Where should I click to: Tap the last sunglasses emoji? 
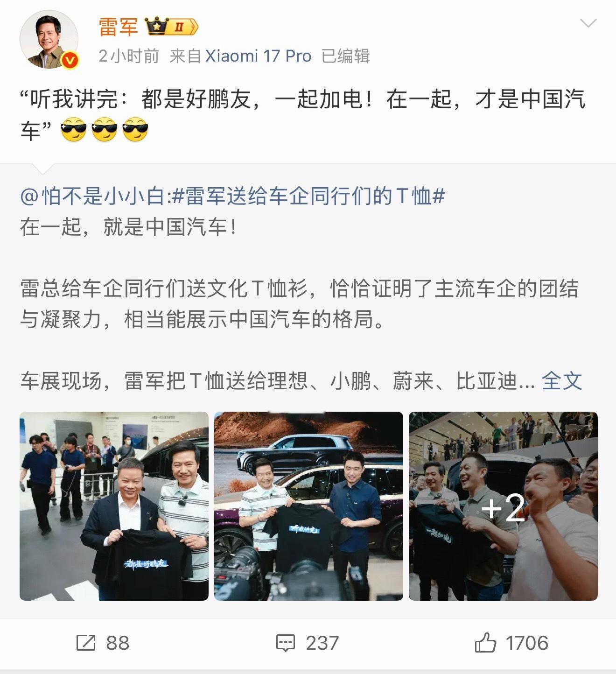(135, 129)
